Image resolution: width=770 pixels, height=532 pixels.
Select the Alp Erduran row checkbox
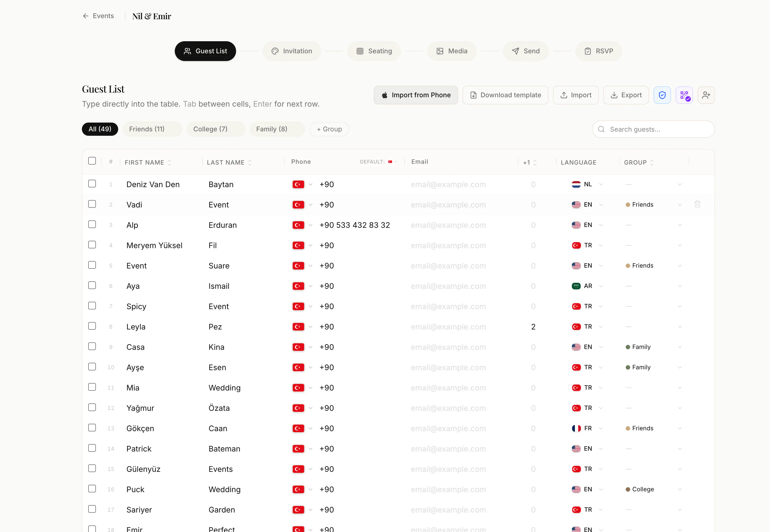click(x=92, y=224)
